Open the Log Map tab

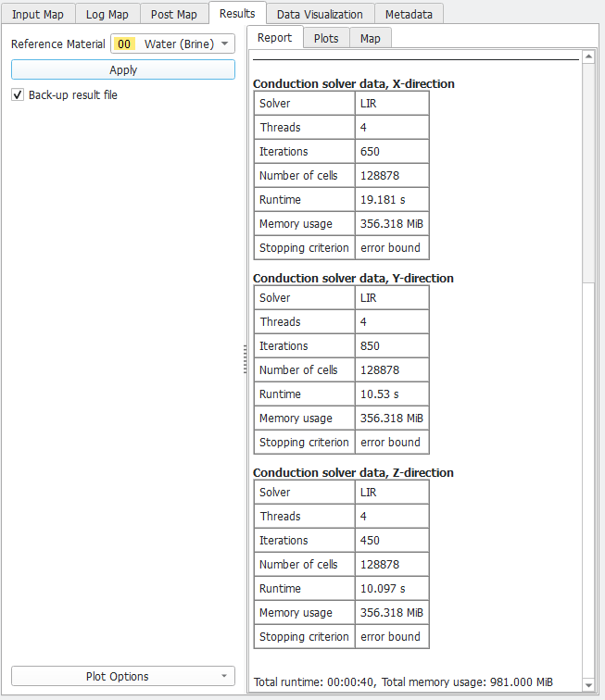(107, 14)
